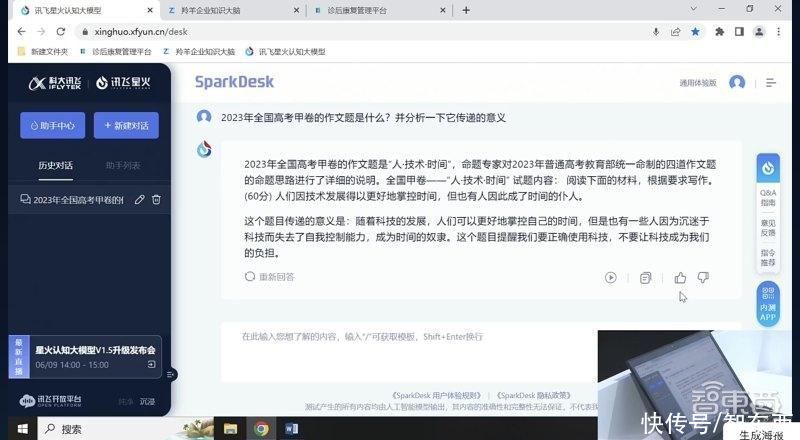Copy the answer text

click(x=645, y=278)
